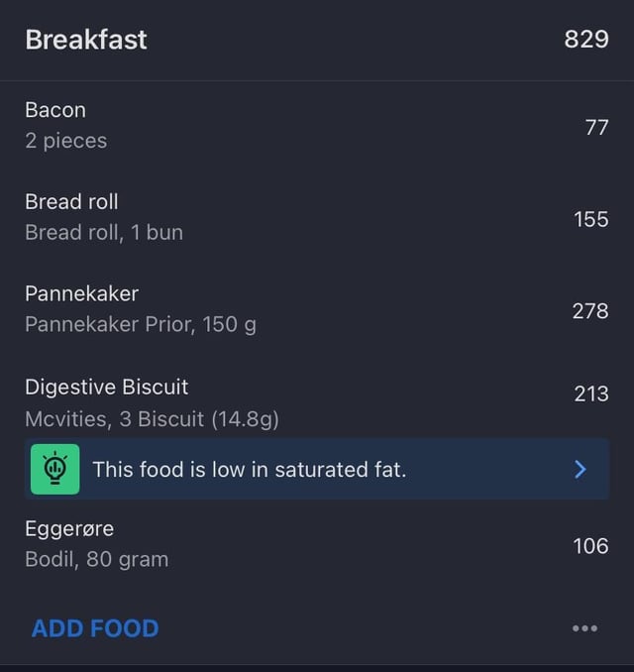Tap the "Bodil, 80 gram" serving text
Image resolution: width=634 pixels, height=672 pixels.
tap(97, 559)
